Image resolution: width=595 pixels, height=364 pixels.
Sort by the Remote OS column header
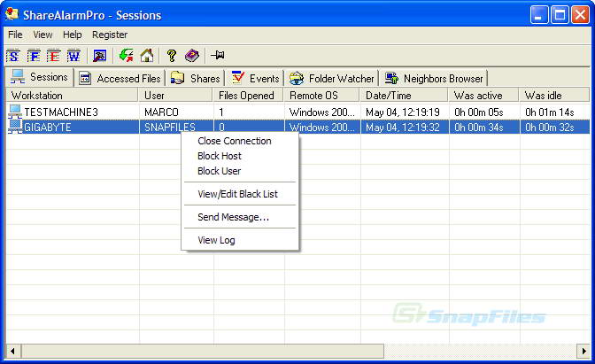(322, 96)
